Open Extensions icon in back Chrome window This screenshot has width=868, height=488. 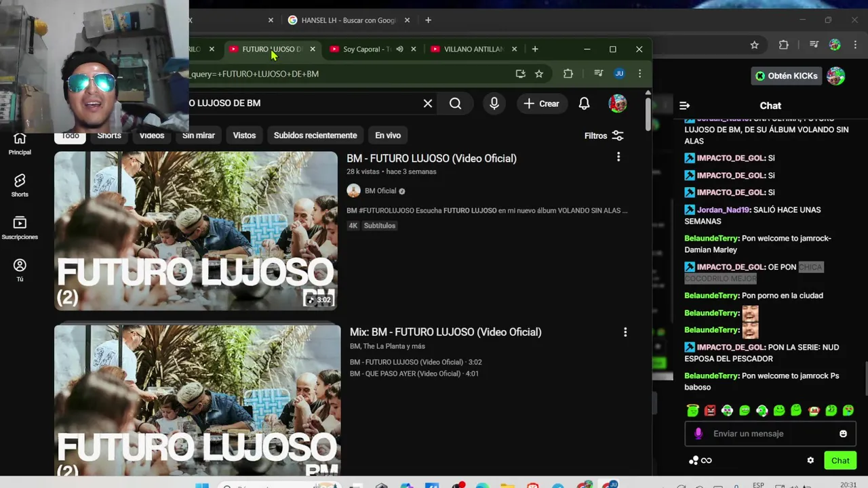coord(784,45)
